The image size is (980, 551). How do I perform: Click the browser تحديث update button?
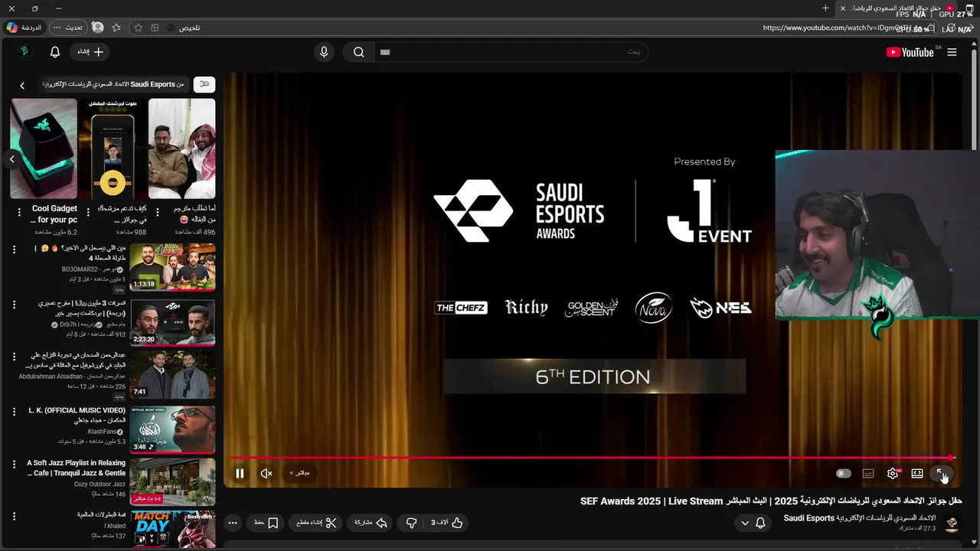click(68, 28)
